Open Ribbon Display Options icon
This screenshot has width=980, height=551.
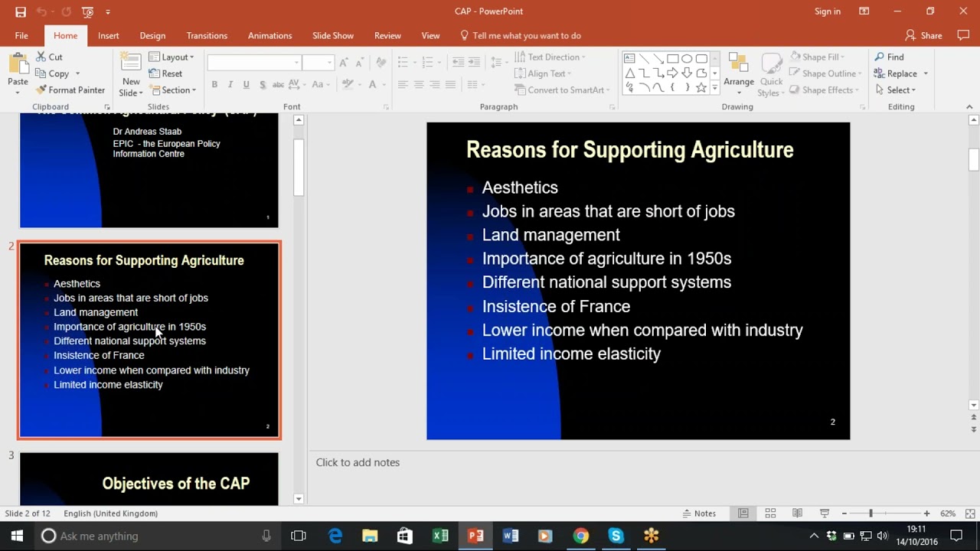pos(864,11)
